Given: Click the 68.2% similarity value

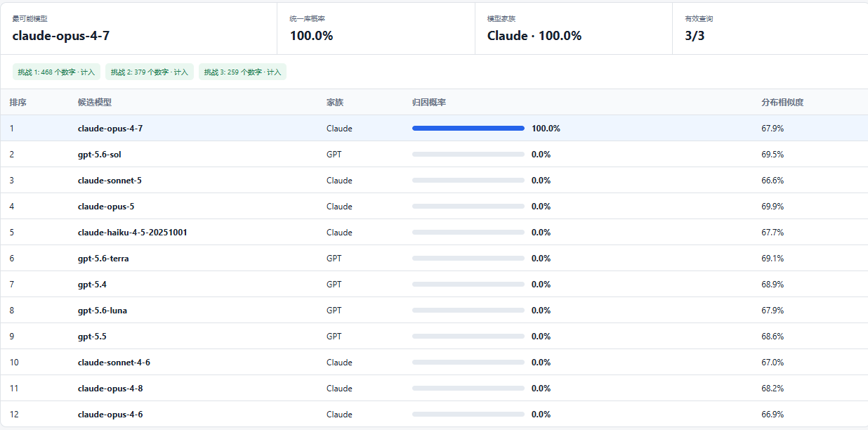Looking at the screenshot, I should tap(772, 389).
